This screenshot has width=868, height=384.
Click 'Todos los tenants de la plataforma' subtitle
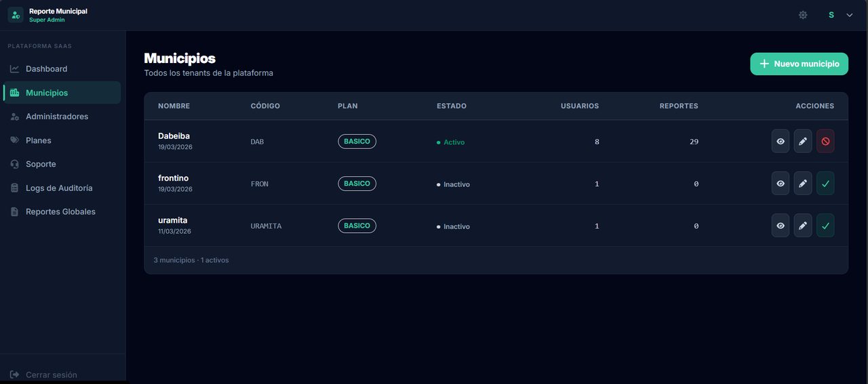click(x=208, y=73)
